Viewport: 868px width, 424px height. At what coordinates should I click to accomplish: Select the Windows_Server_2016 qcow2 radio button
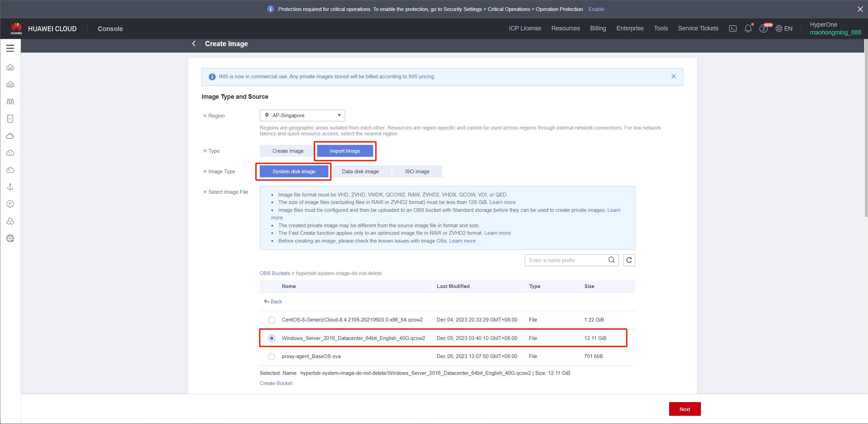pyautogui.click(x=272, y=338)
